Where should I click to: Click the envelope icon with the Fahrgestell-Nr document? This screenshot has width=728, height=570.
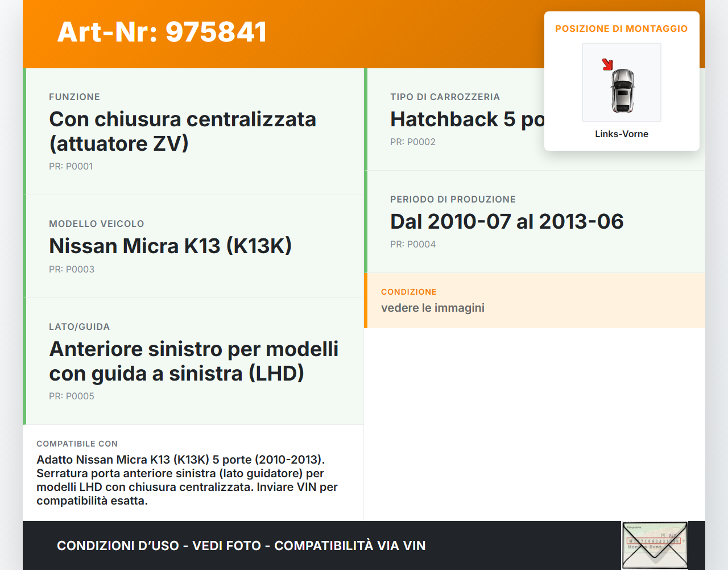pos(654,545)
